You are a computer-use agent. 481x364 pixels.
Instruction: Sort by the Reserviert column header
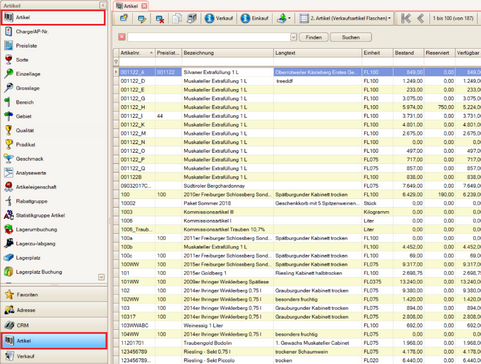tap(440, 53)
